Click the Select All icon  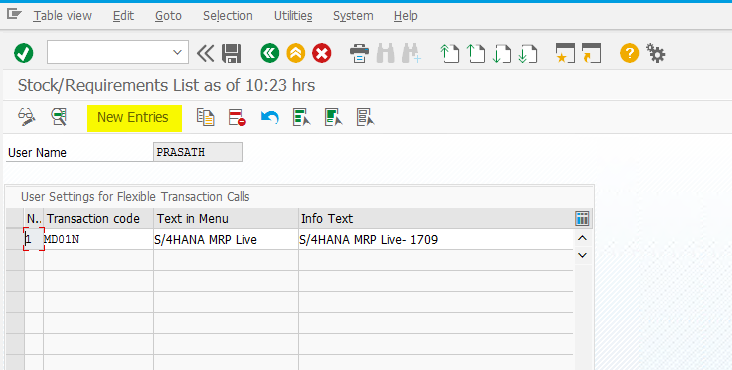point(301,117)
